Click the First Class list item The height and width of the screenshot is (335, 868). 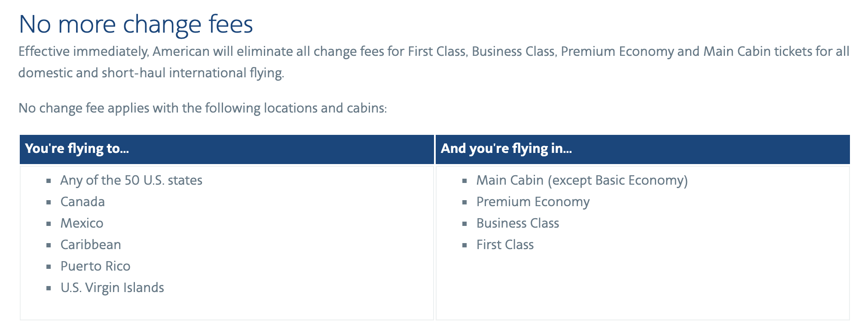click(505, 244)
